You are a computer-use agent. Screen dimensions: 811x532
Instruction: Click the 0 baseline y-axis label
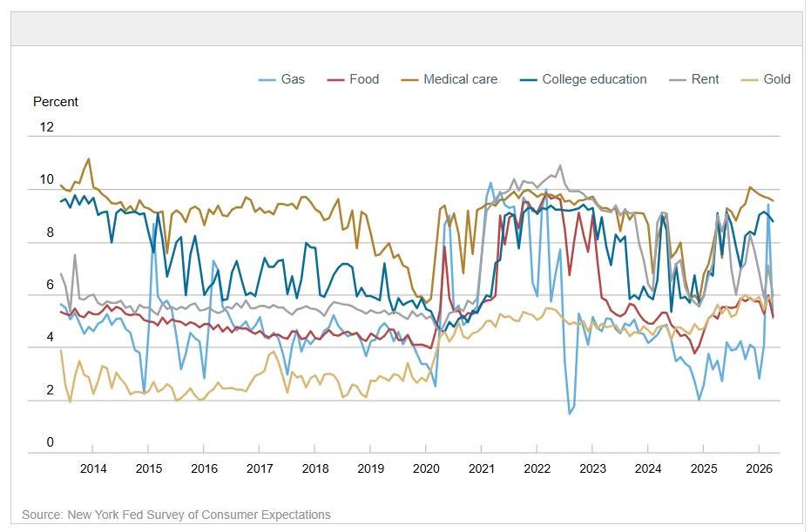(x=51, y=442)
